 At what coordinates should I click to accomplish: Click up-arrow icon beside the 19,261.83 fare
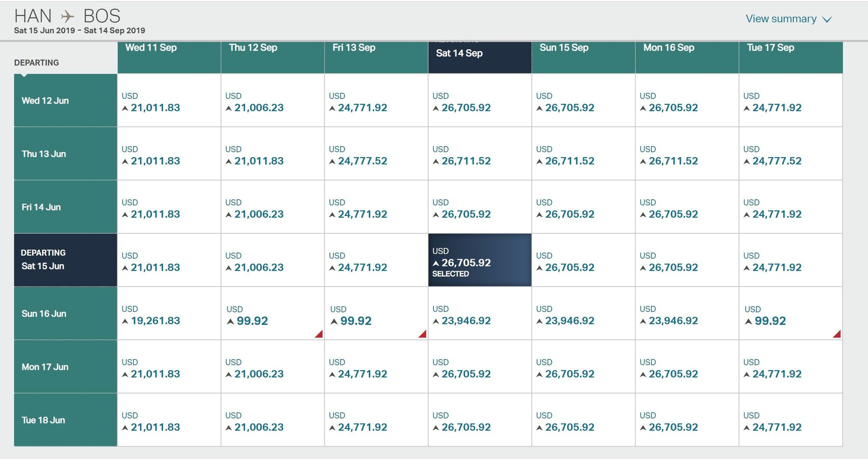click(x=125, y=321)
